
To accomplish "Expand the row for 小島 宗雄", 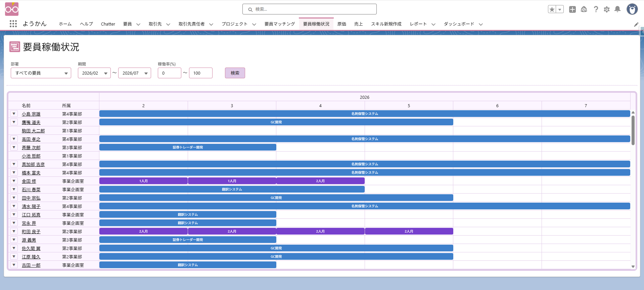I will point(14,114).
